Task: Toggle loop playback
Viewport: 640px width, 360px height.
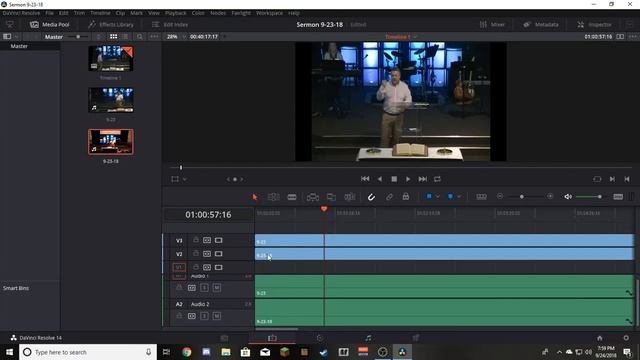Action: [438, 179]
